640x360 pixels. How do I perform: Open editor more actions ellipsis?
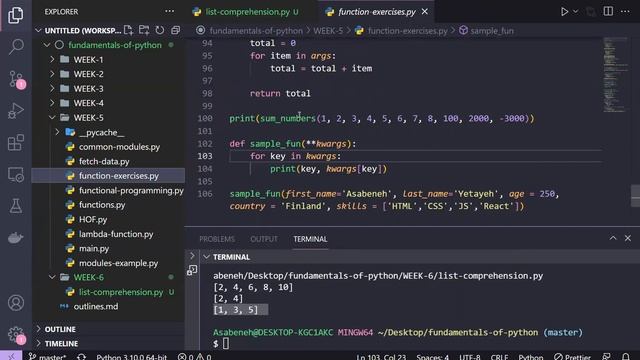click(625, 11)
